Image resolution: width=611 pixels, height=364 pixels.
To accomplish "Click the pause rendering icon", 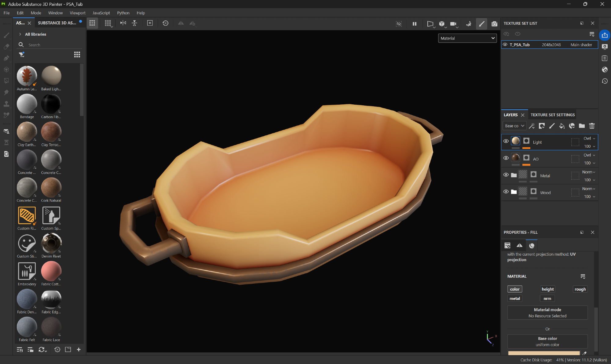I will pyautogui.click(x=415, y=23).
